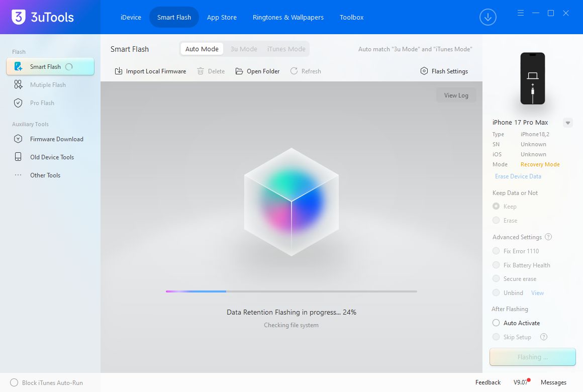Select 3u Mode
Viewport: 583px width, 392px height.
click(x=244, y=49)
